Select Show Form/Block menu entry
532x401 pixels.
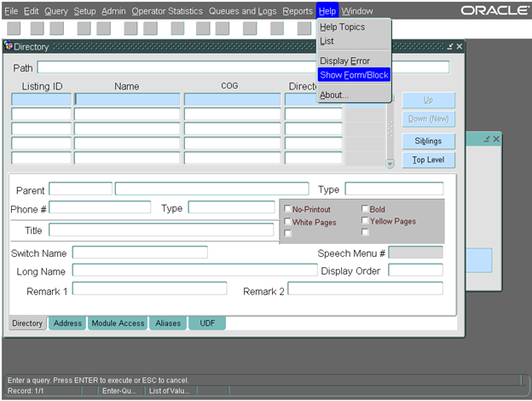click(x=354, y=75)
